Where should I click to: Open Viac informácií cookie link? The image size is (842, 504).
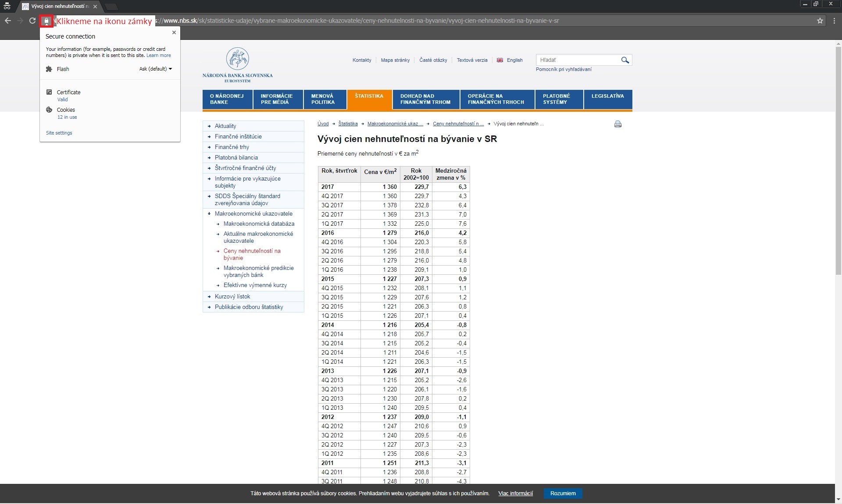click(515, 493)
